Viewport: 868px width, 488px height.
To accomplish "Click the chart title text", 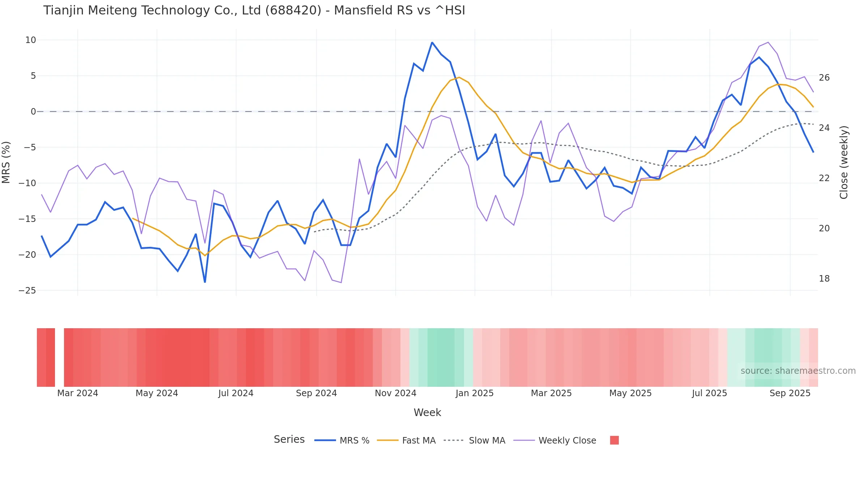I will pos(254,10).
